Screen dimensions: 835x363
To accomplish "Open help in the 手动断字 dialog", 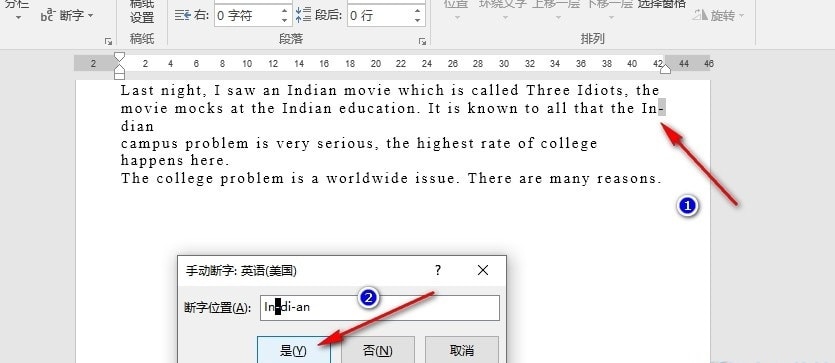I will (x=438, y=270).
